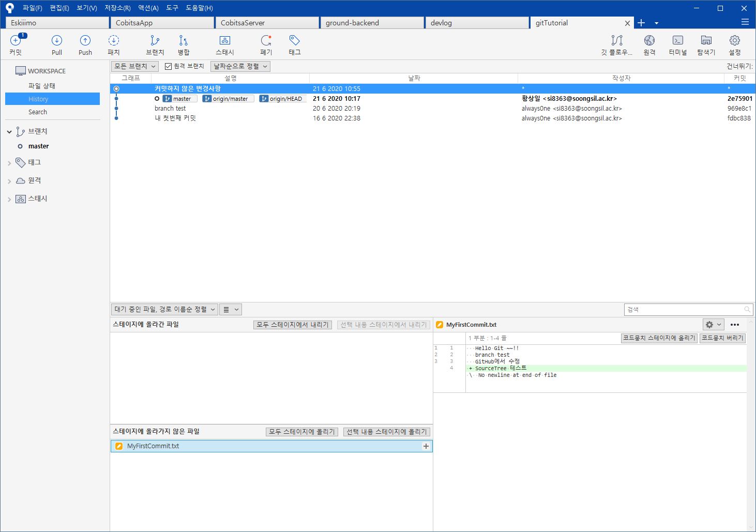The image size is (756, 532).
Task: Open the 편집(E) menu
Action: 59,8
